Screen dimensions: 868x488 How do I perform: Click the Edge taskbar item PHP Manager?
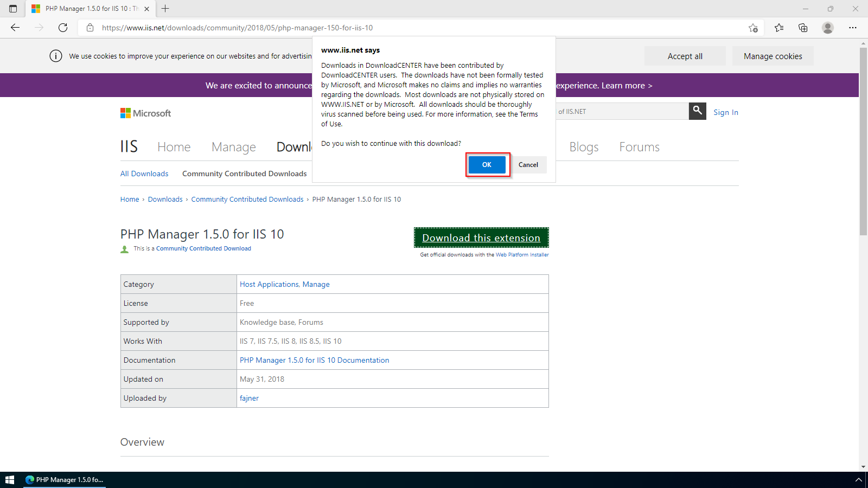click(x=65, y=480)
